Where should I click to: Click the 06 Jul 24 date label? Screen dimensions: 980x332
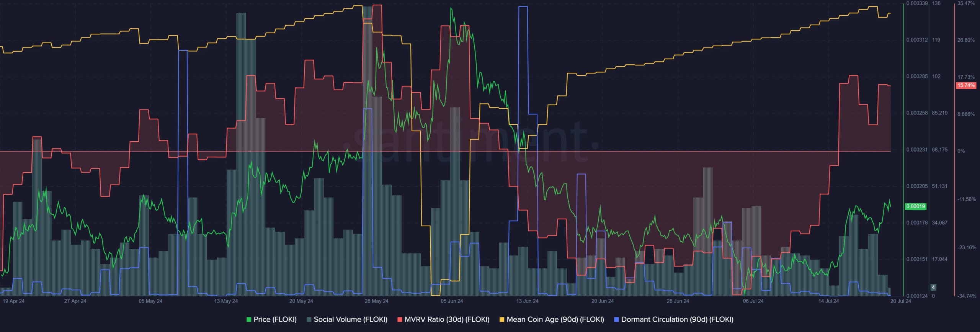(753, 301)
